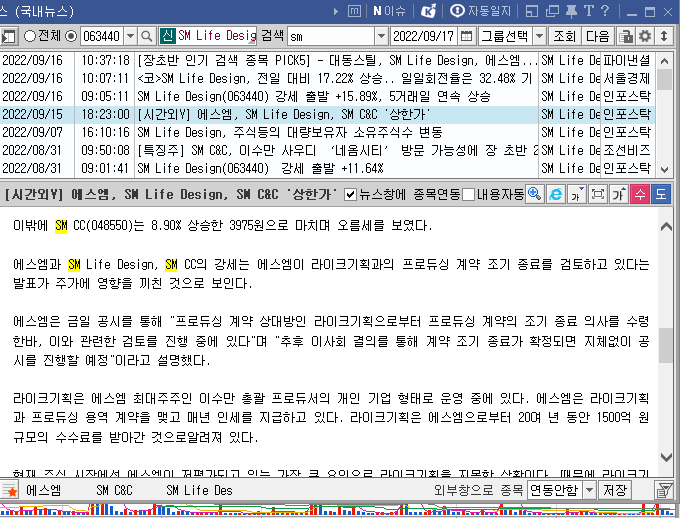
Task: Click the window layout icon in title bar
Action: tap(532, 11)
